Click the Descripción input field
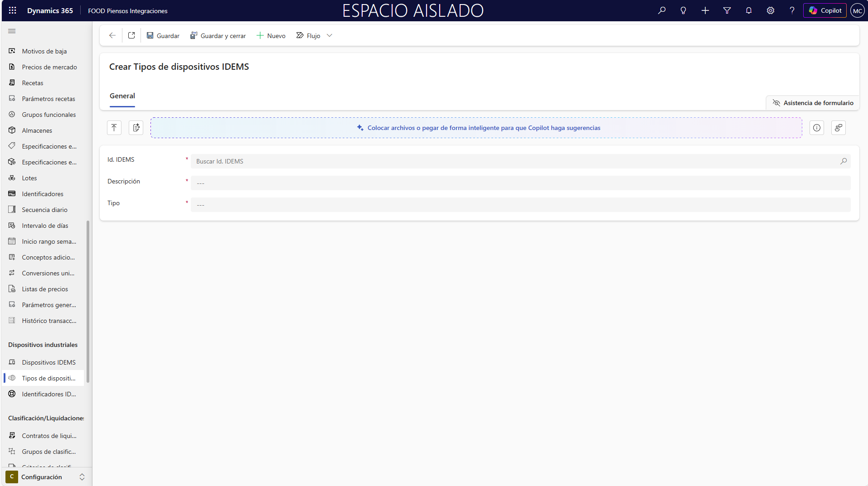 pyautogui.click(x=520, y=183)
